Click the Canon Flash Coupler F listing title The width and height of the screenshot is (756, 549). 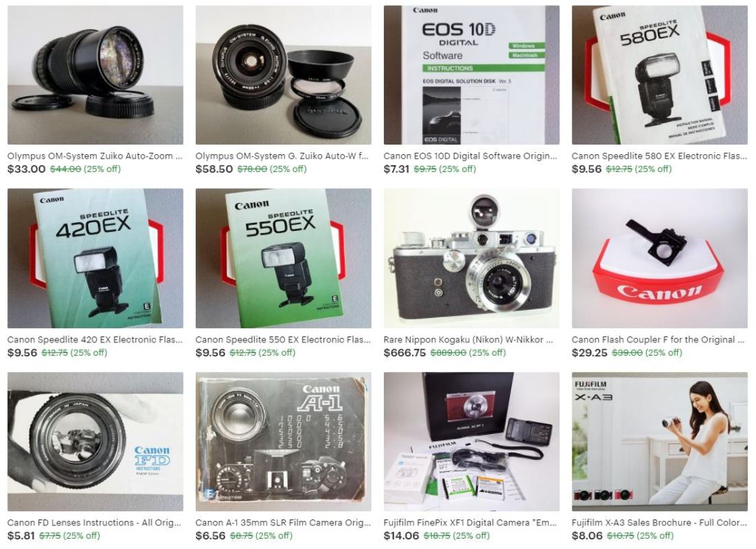point(658,340)
